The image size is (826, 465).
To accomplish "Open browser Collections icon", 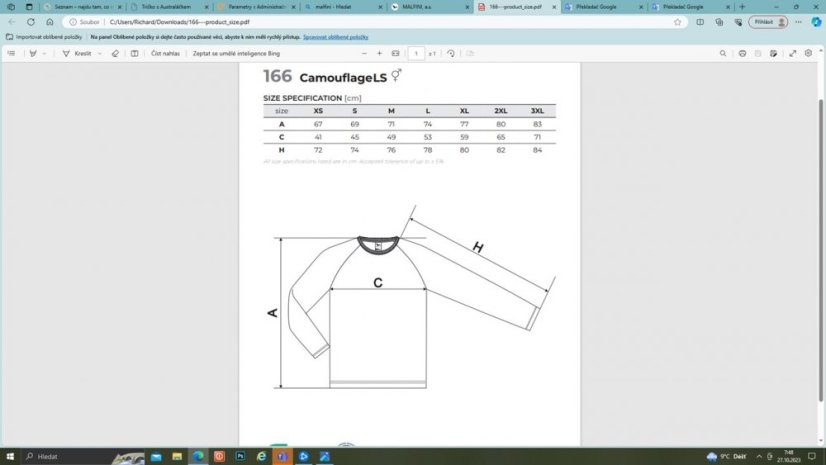I will (x=719, y=22).
